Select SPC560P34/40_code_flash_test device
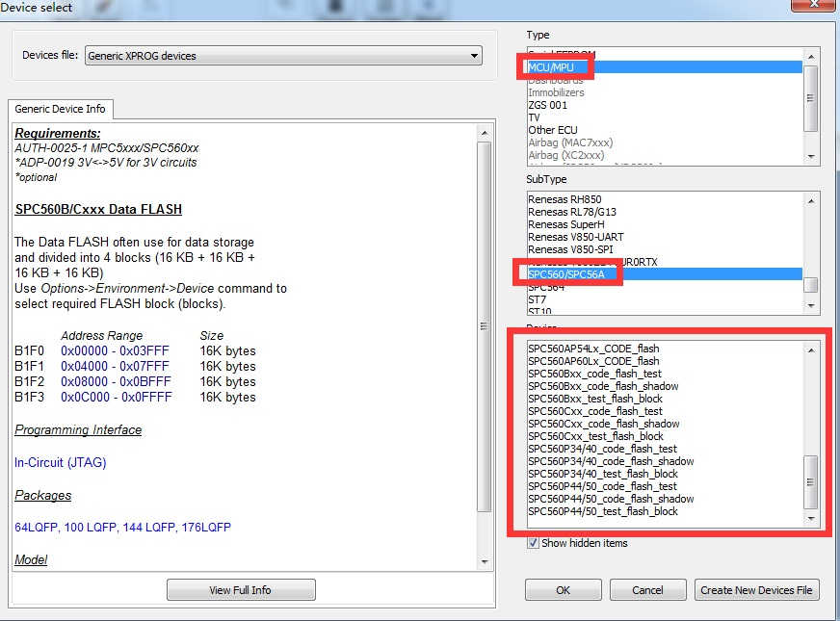Viewport: 840px width, 621px height. click(x=665, y=449)
